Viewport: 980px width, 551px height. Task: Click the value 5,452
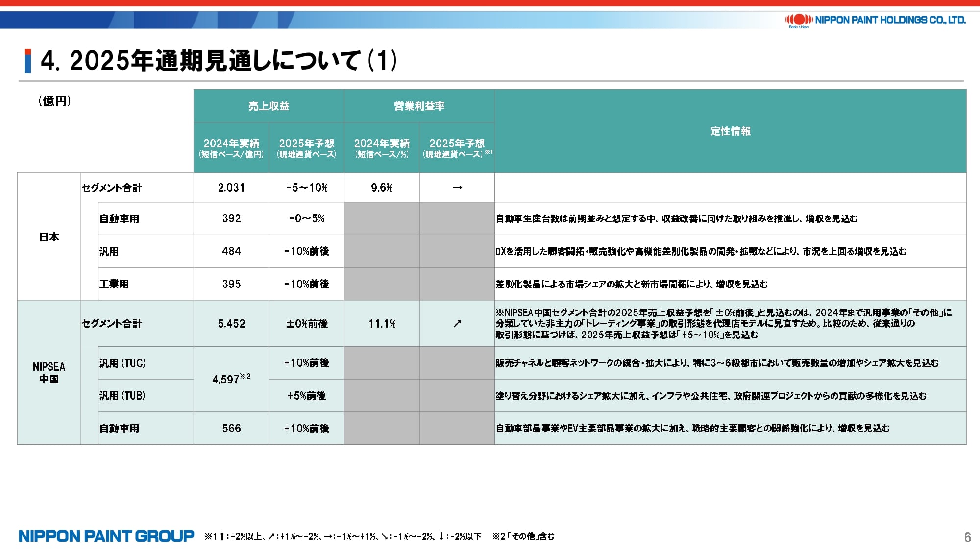click(231, 324)
